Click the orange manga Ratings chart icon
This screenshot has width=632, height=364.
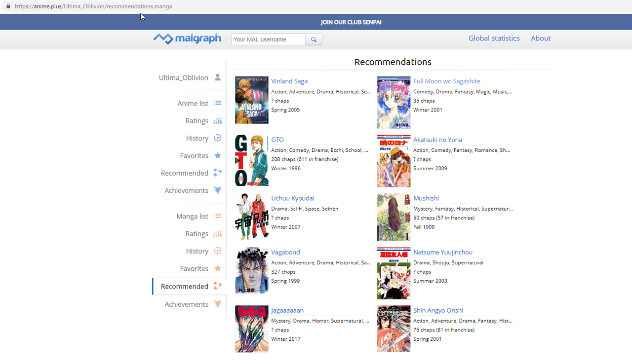coord(218,234)
